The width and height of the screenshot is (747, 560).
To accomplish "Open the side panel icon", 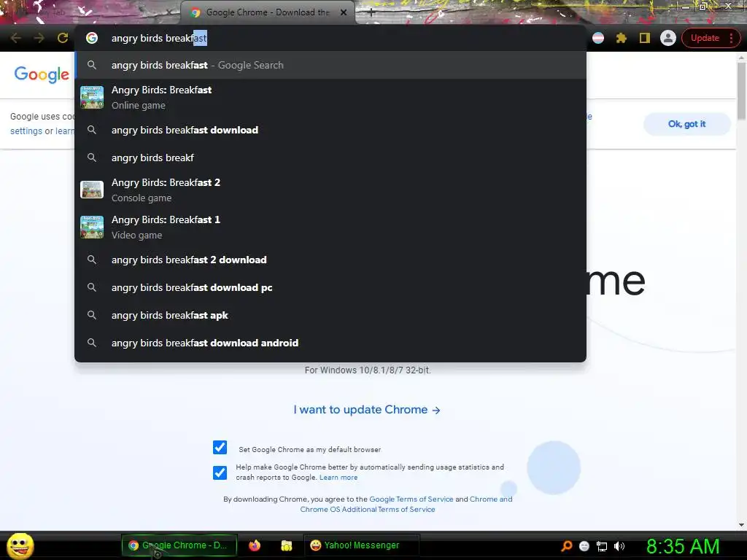I will pos(645,38).
